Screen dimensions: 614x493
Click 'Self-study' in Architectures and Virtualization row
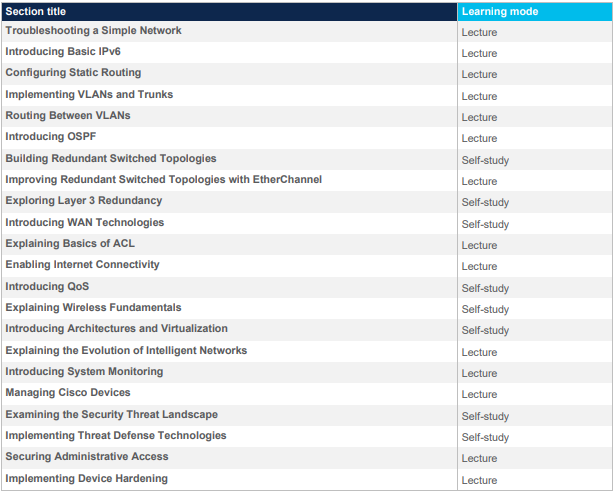coord(485,331)
